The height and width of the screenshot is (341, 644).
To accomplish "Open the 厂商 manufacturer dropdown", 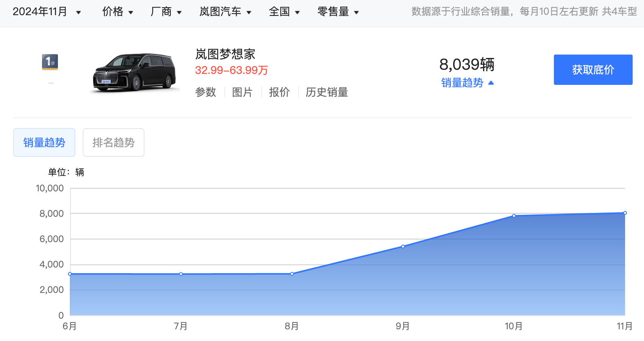I will pyautogui.click(x=166, y=12).
